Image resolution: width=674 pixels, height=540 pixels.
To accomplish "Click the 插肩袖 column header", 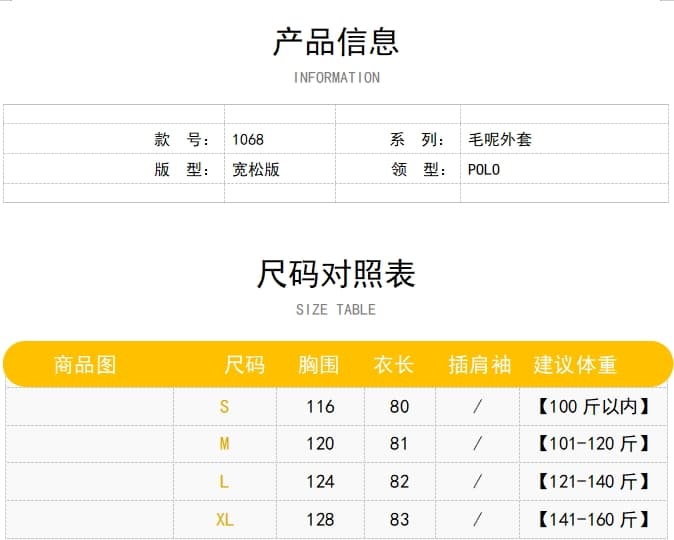I will tap(480, 365).
